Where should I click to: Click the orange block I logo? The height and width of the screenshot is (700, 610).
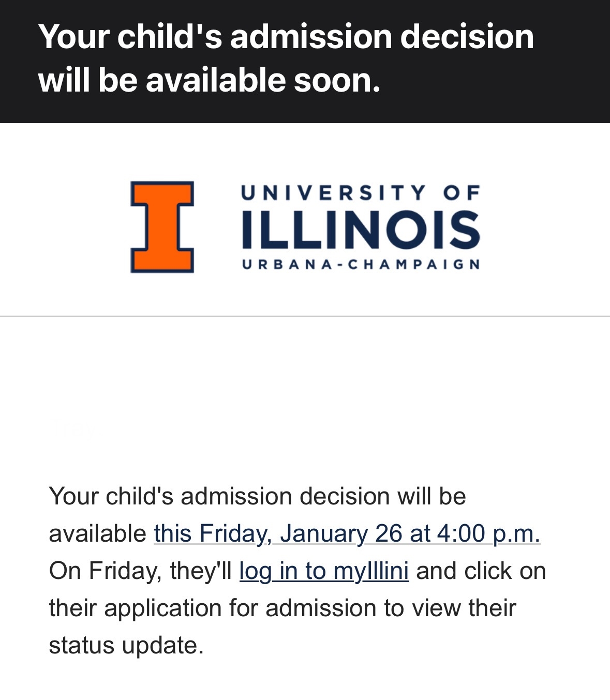tap(162, 227)
